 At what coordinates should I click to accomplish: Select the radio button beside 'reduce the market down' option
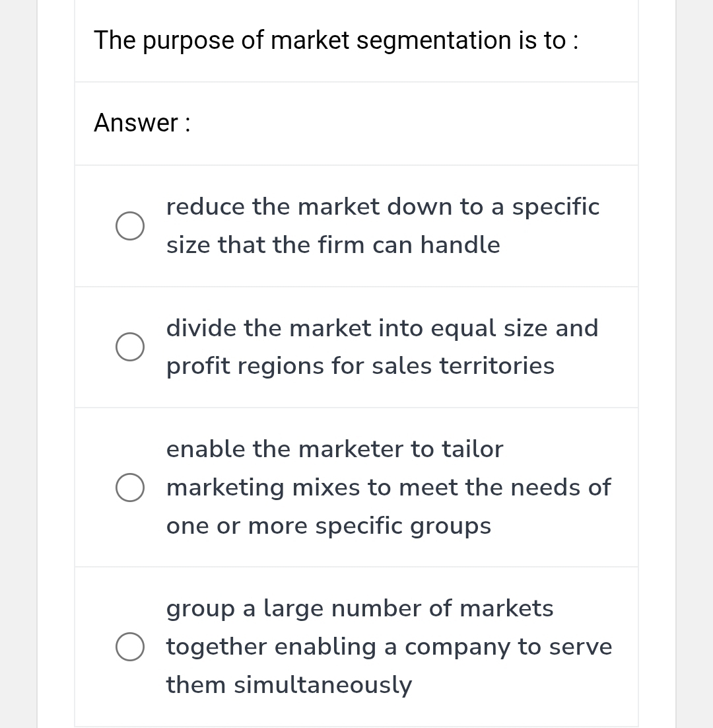point(130,226)
